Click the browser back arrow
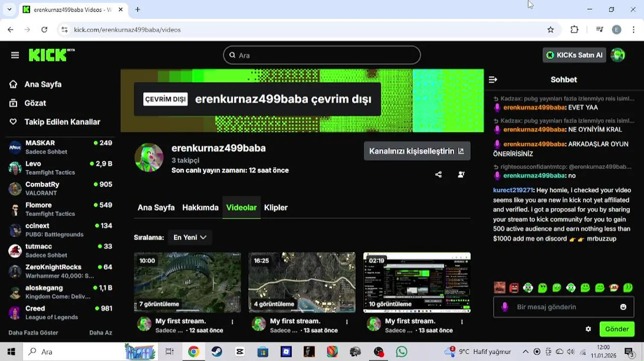Screen dimensions: 644x361 pyautogui.click(x=11, y=30)
